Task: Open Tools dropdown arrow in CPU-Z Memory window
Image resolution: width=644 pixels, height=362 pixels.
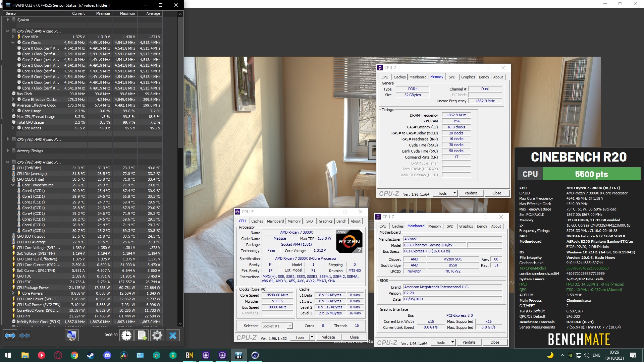Action: click(x=454, y=193)
